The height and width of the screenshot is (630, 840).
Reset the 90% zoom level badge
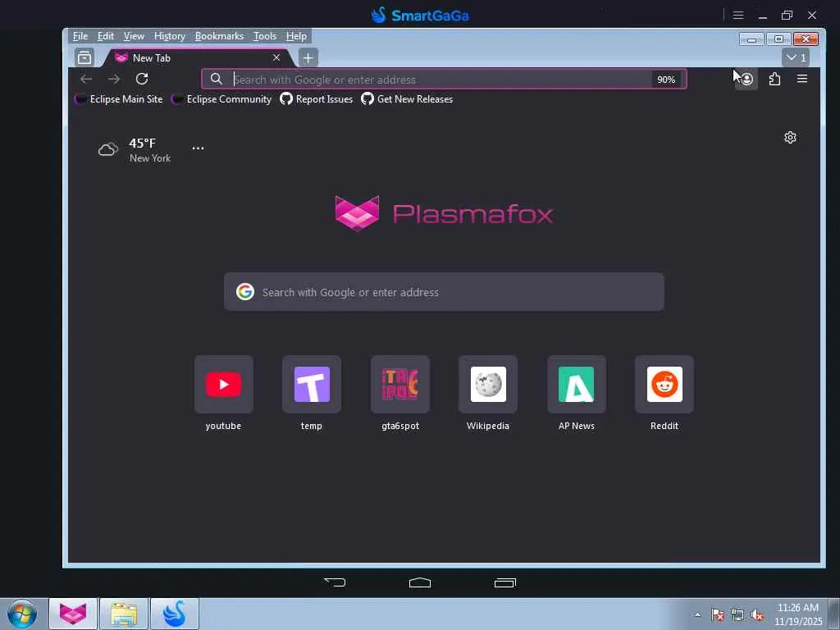pos(666,80)
